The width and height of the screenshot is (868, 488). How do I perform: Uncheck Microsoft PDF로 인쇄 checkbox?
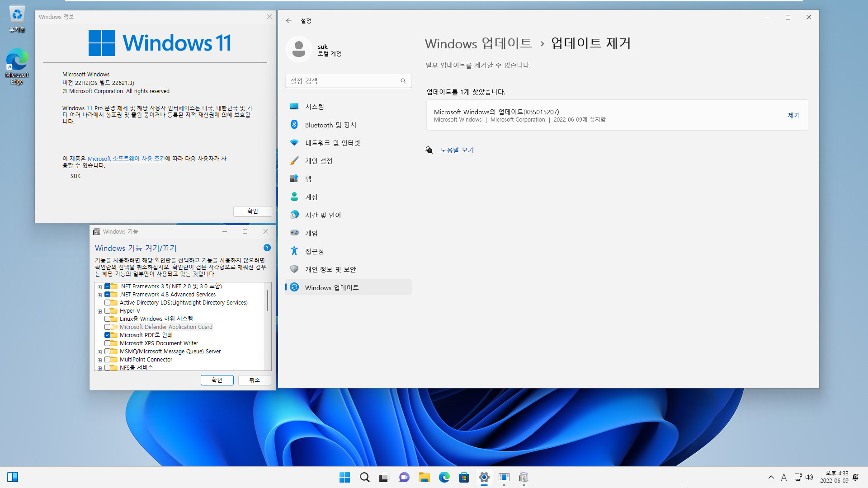point(108,335)
